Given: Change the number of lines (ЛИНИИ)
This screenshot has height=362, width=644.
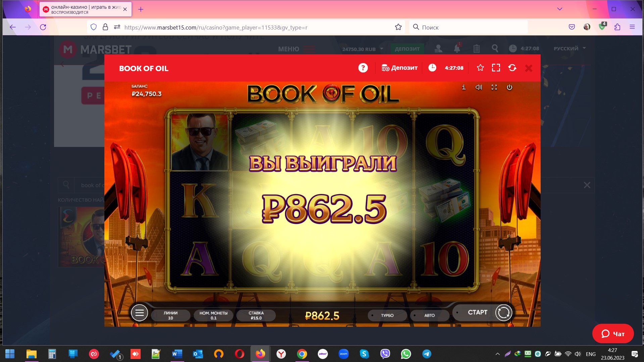Looking at the screenshot, I should pyautogui.click(x=170, y=315).
